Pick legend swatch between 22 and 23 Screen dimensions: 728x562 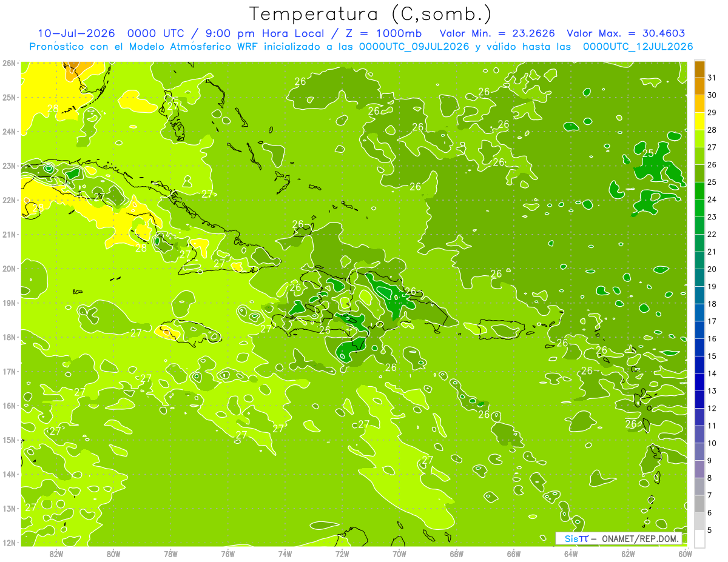pyautogui.click(x=700, y=226)
